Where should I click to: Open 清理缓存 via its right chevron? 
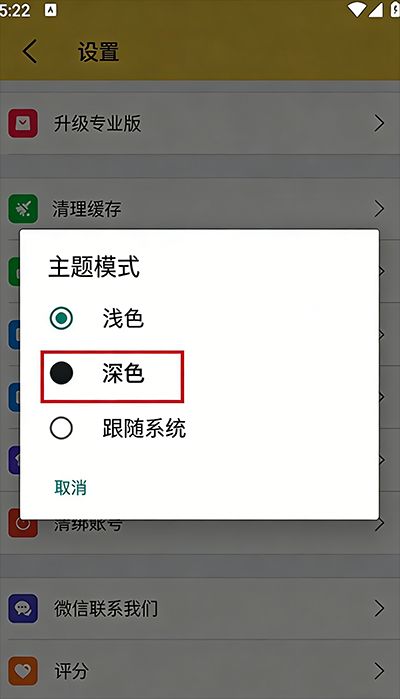379,208
